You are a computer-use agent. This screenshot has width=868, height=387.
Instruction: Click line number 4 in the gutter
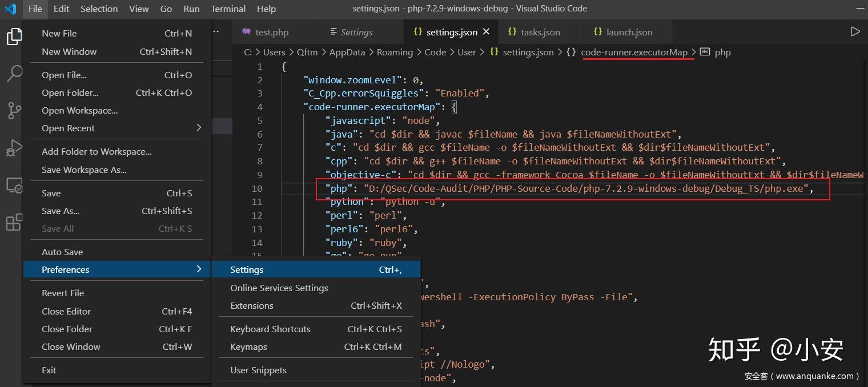[x=259, y=107]
